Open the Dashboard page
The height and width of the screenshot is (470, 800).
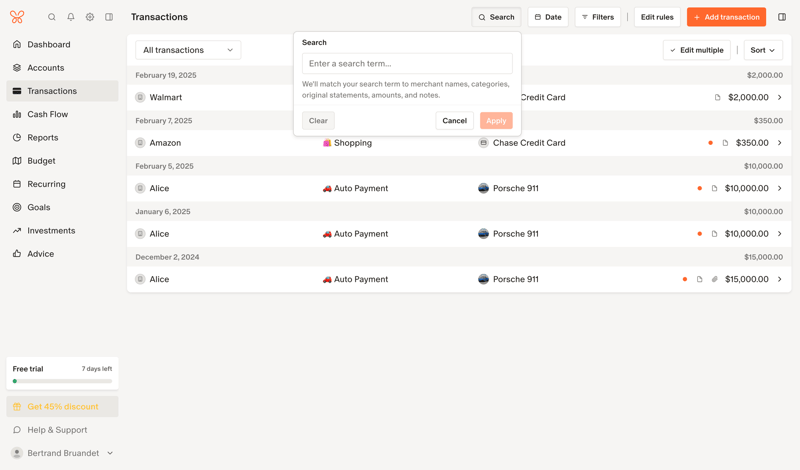tap(62, 44)
